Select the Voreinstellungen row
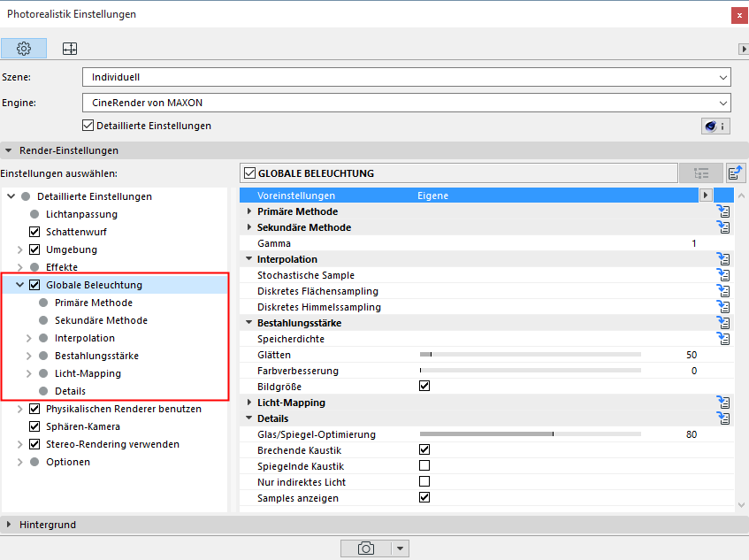The height and width of the screenshot is (560, 749). pos(469,195)
